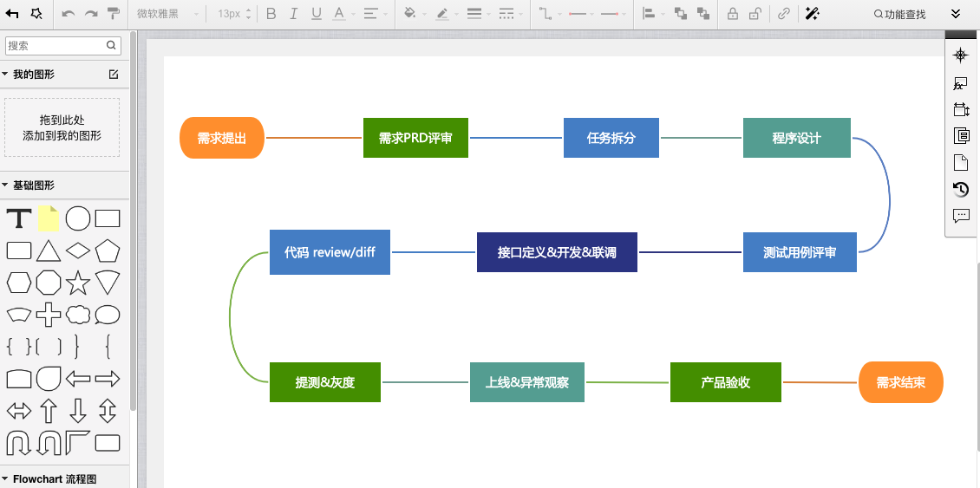This screenshot has width=980, height=488.
Task: Click the favorite star icon in toolbar
Action: pos(36,14)
